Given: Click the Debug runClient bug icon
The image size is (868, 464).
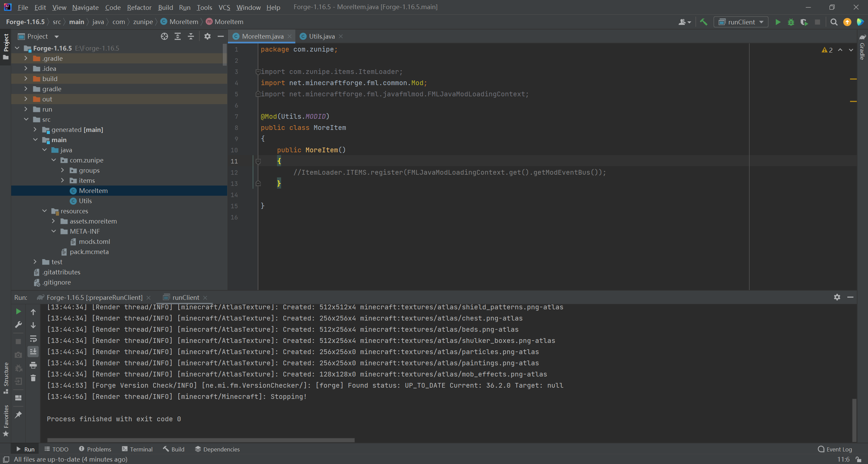Looking at the screenshot, I should [x=791, y=22].
